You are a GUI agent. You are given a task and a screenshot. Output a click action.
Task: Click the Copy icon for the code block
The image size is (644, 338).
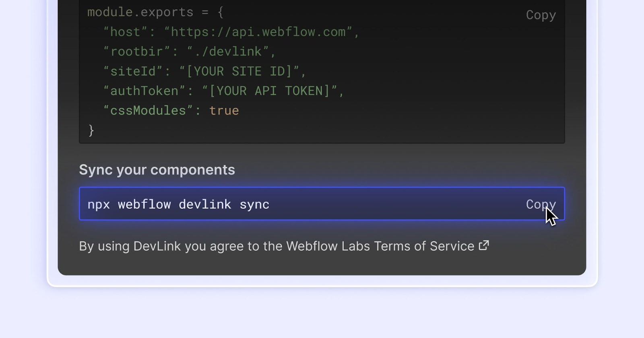pos(541,15)
